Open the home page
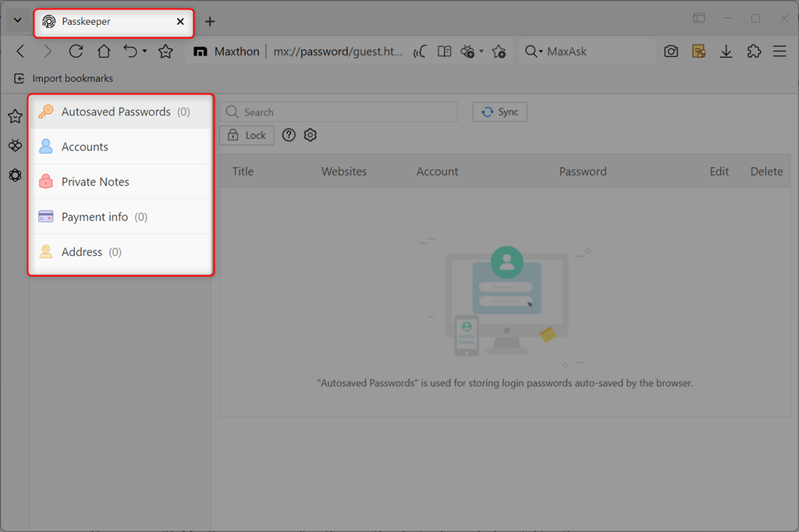The width and height of the screenshot is (799, 532). tap(104, 51)
